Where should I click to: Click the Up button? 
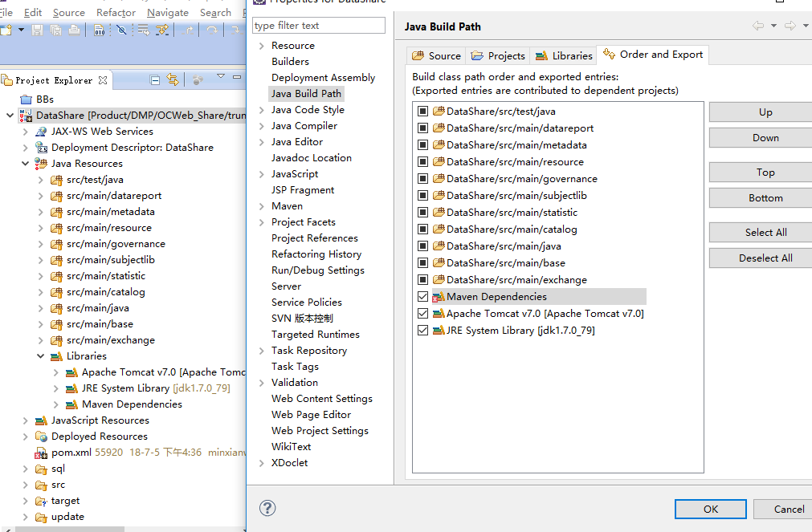765,112
